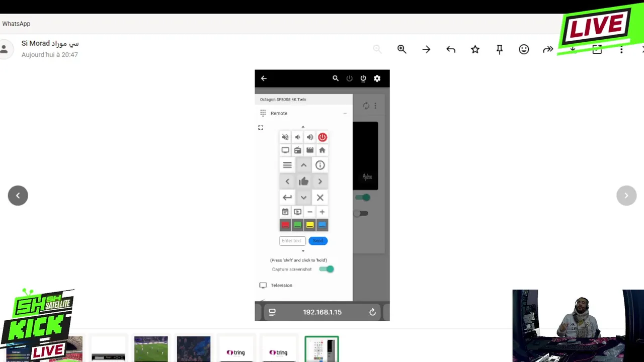Go to the next image in viewer
The height and width of the screenshot is (362, 644).
(626, 196)
